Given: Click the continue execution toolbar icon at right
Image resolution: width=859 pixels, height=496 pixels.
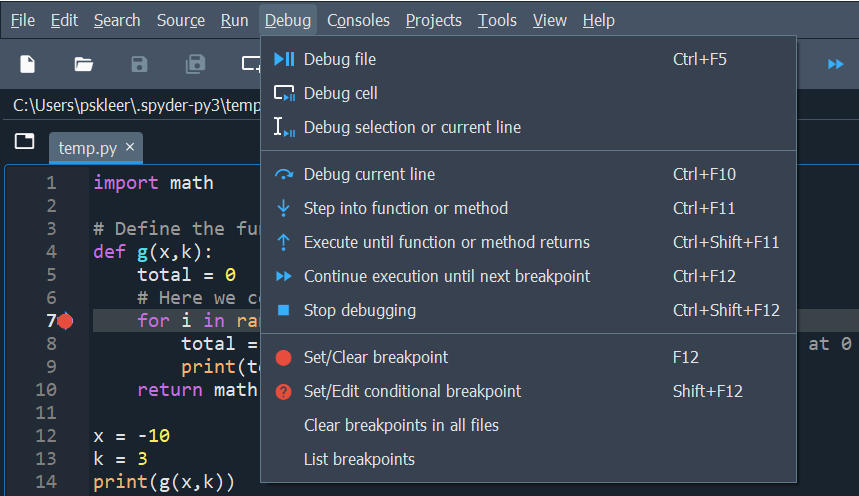Looking at the screenshot, I should tap(835, 64).
